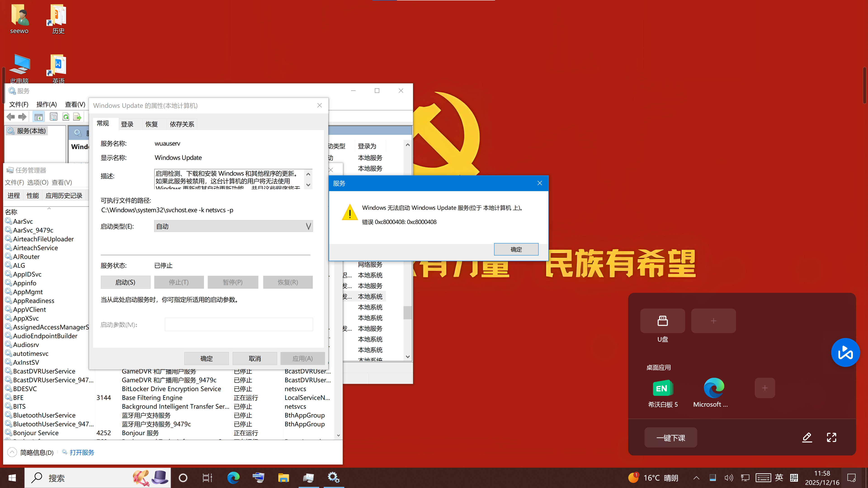The image size is (868, 488).
Task: Show hidden system tray icons chevron
Action: pos(696,478)
